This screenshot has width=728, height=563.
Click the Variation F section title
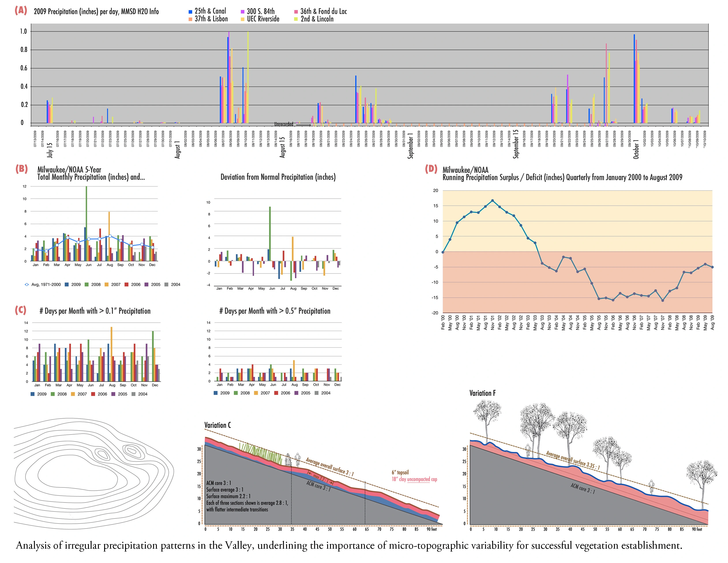click(482, 393)
